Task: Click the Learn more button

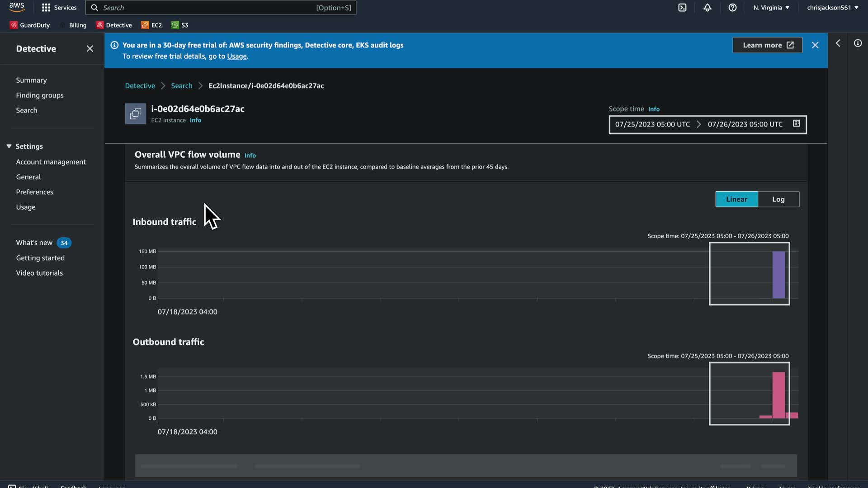Action: pos(767,45)
